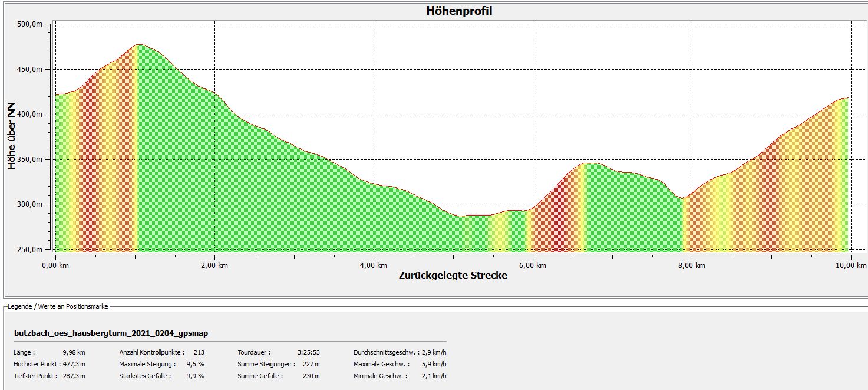This screenshot has height=390, width=868.
Task: Click the 2,00 km axis tick label
Action: coord(214,266)
